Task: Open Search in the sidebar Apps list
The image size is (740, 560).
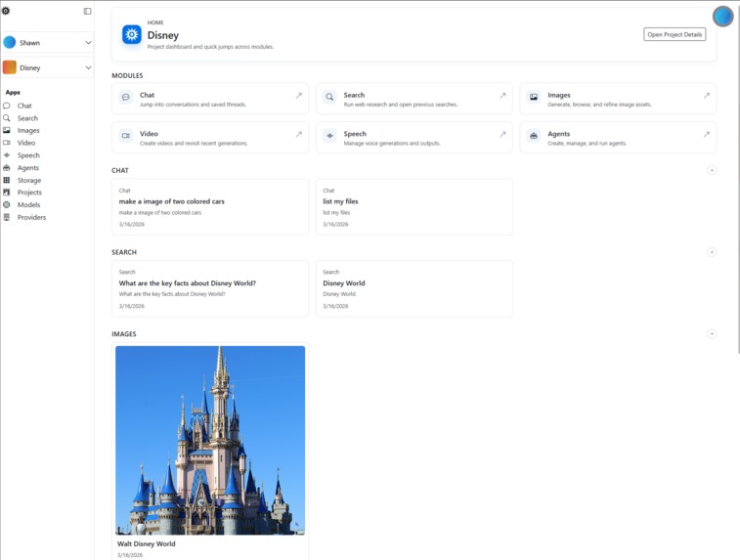Action: [x=27, y=118]
